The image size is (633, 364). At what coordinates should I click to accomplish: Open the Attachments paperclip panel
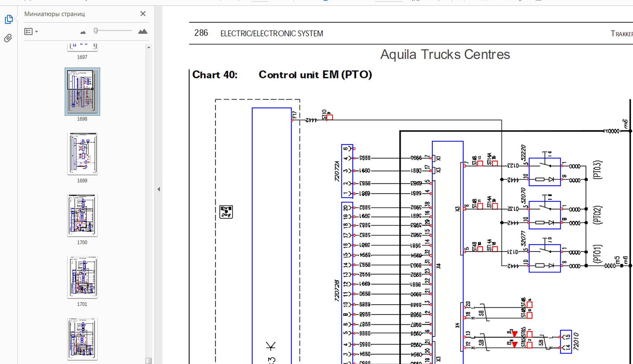(x=8, y=38)
